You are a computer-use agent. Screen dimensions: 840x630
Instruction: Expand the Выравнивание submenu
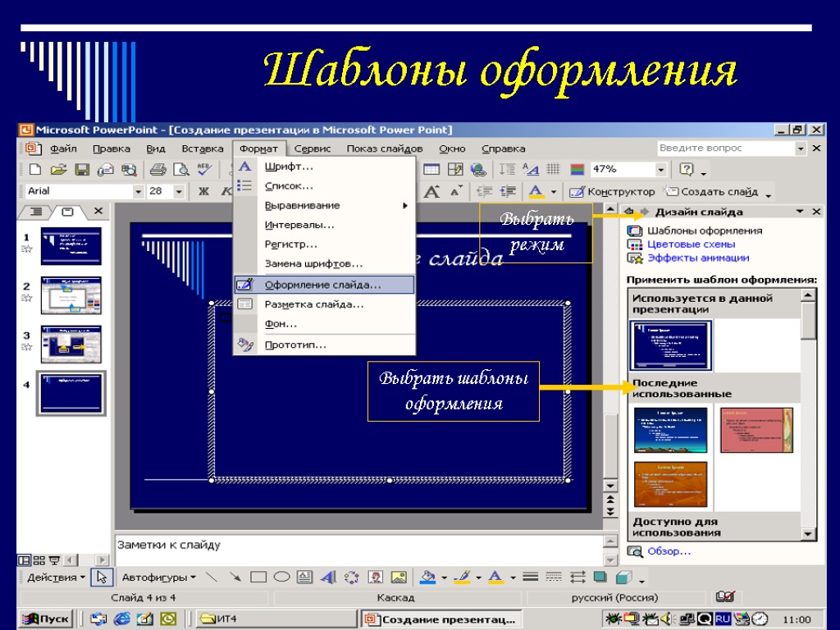[325, 205]
